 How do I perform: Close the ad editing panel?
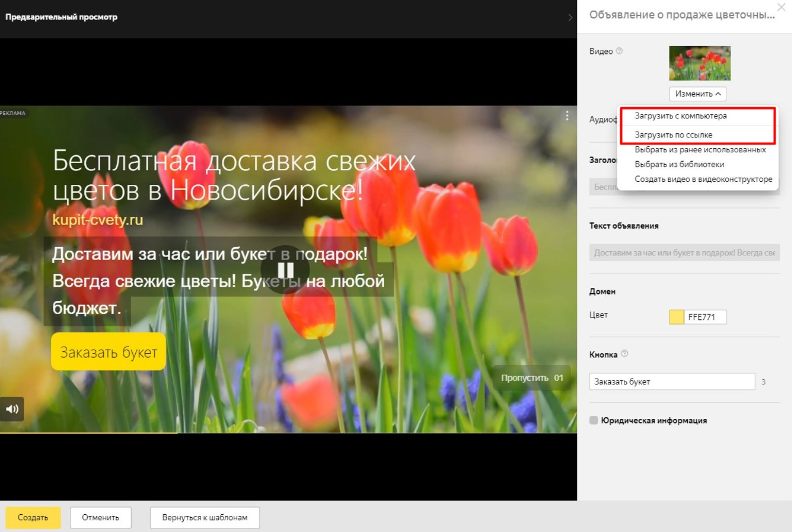pos(781,8)
